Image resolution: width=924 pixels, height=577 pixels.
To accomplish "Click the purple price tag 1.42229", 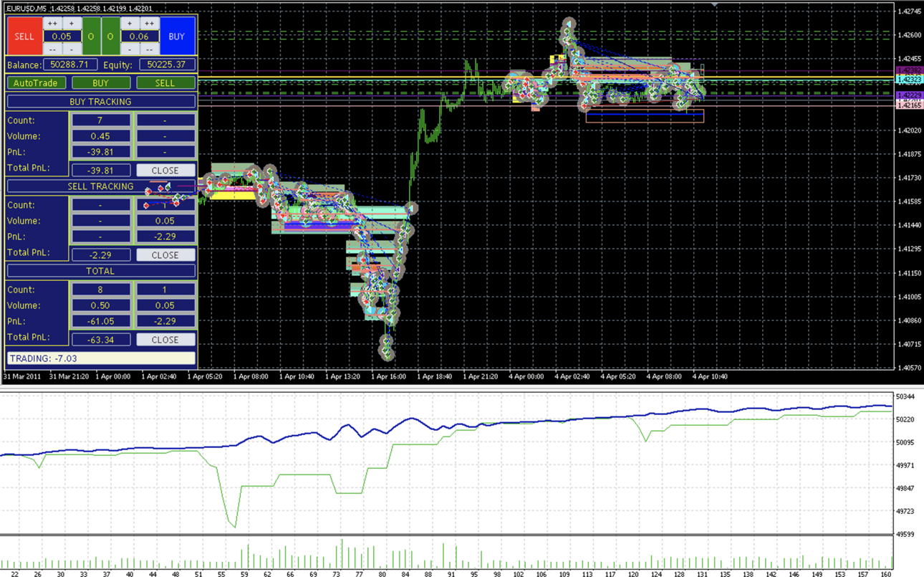I will [x=910, y=95].
